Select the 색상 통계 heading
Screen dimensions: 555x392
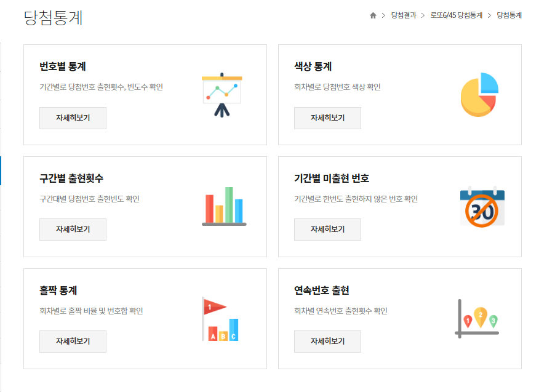point(313,66)
